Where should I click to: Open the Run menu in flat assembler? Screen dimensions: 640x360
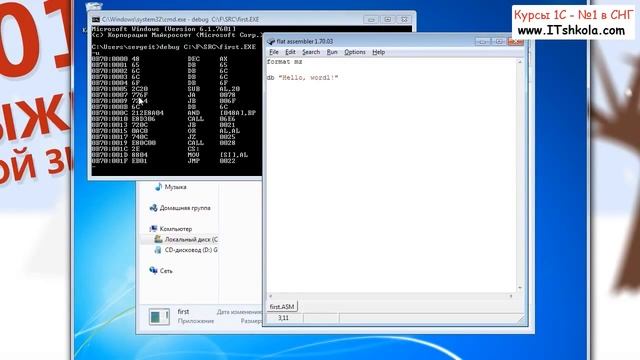pos(332,52)
